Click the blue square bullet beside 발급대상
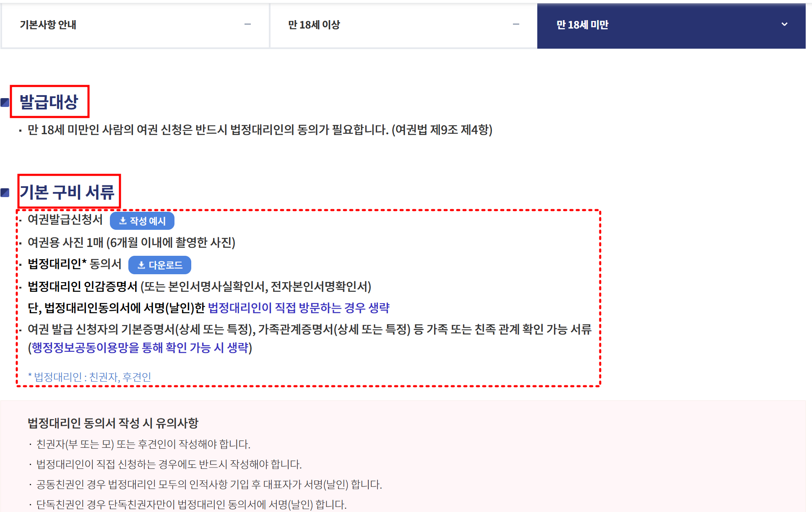812x512 pixels. [x=5, y=102]
